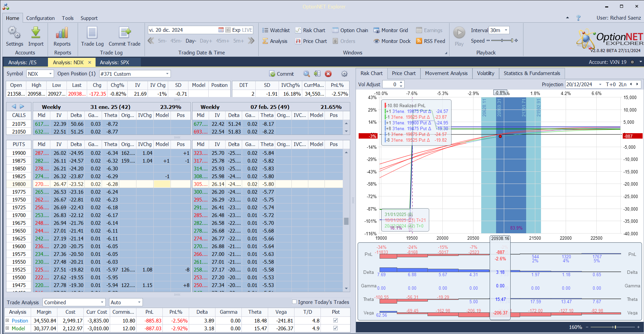Increase the Vol Adjust value

click(401, 82)
